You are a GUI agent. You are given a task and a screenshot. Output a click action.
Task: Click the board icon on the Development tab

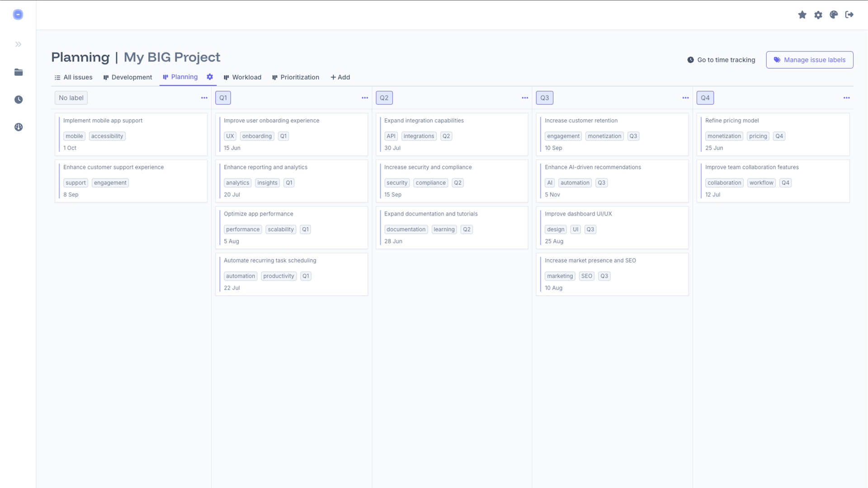click(x=106, y=77)
